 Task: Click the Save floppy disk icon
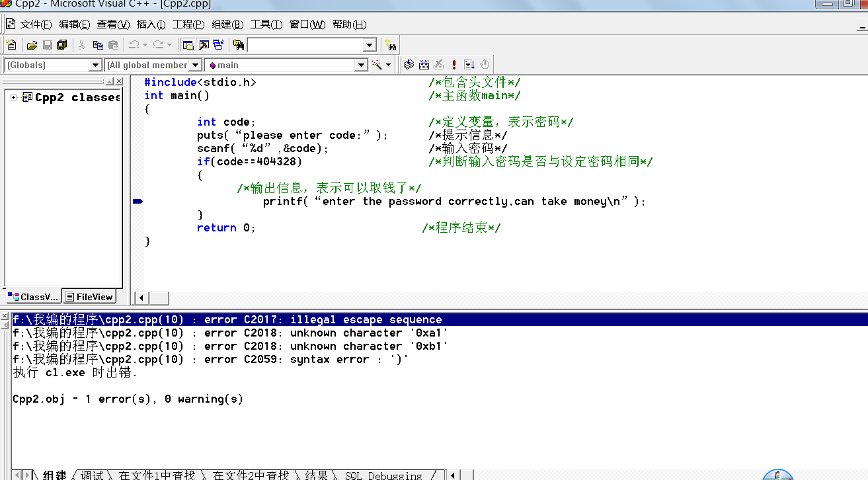47,45
